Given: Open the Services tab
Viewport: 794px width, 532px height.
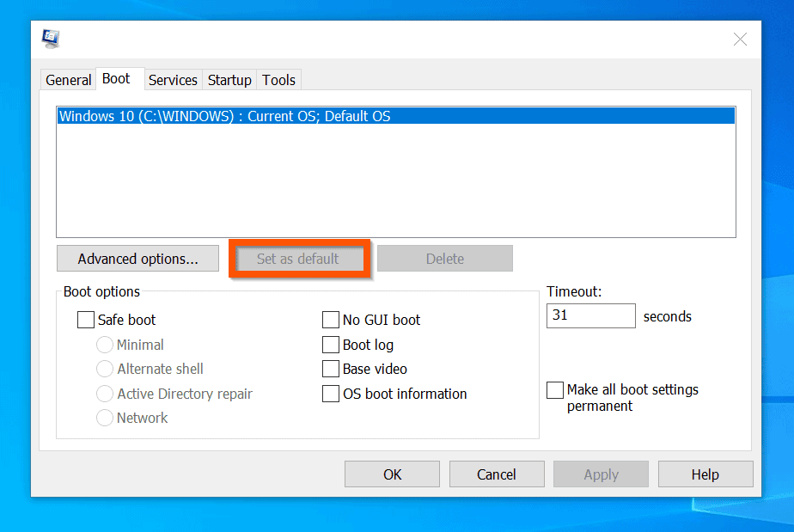Looking at the screenshot, I should (x=173, y=80).
